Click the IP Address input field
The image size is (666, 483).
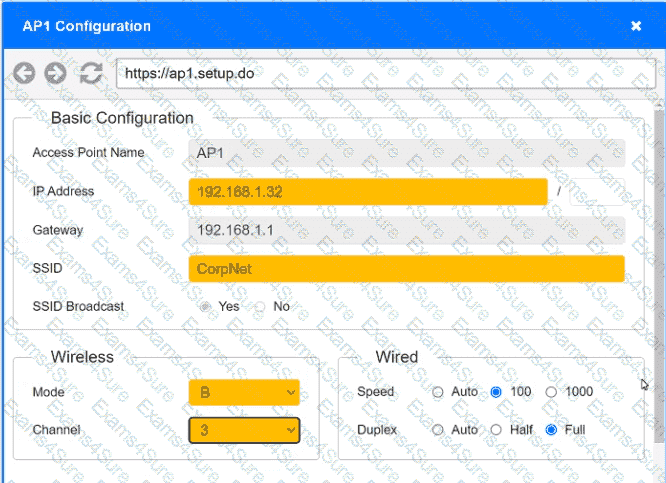[x=367, y=192]
